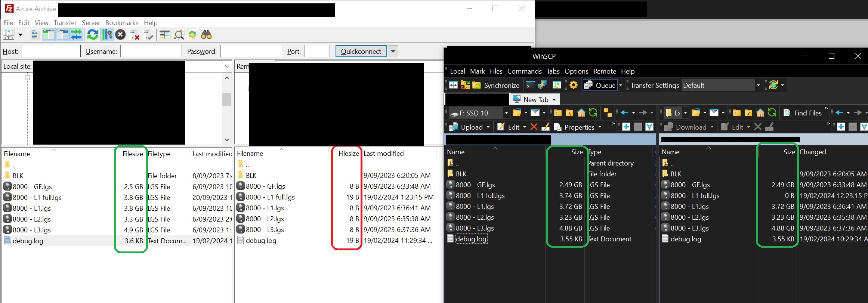
Task: Sort FileZilla local list by Filesize header
Action: click(x=133, y=154)
